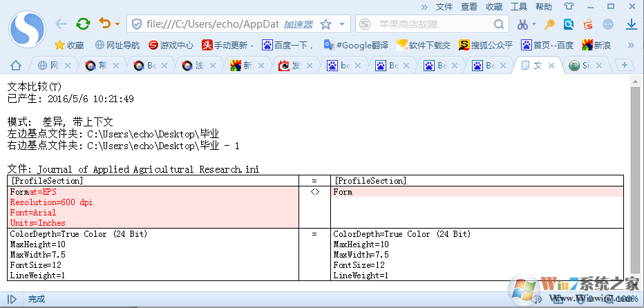Bookmark the page with the star icon

click(x=325, y=24)
